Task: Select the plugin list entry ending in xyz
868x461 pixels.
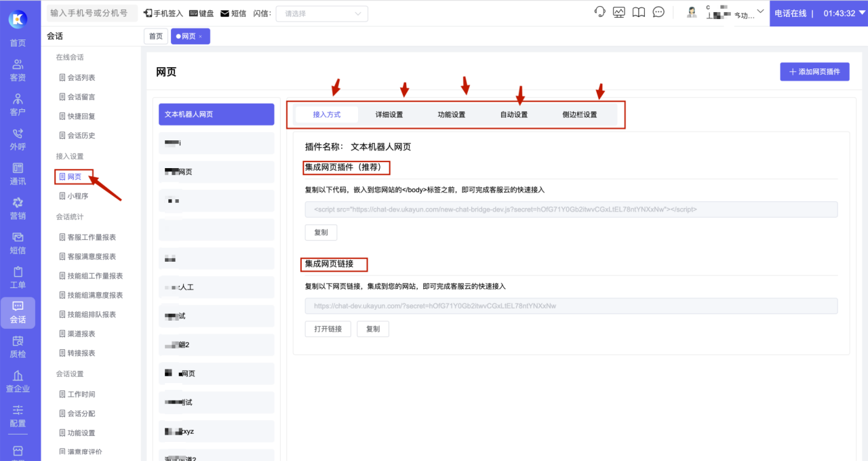Action: tap(216, 431)
